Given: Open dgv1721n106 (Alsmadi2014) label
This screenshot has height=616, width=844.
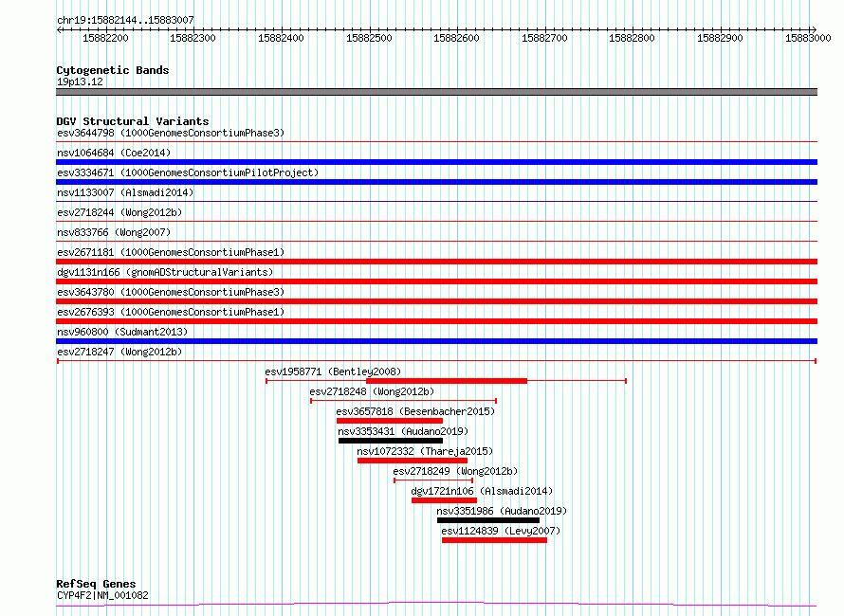Looking at the screenshot, I should [x=482, y=491].
